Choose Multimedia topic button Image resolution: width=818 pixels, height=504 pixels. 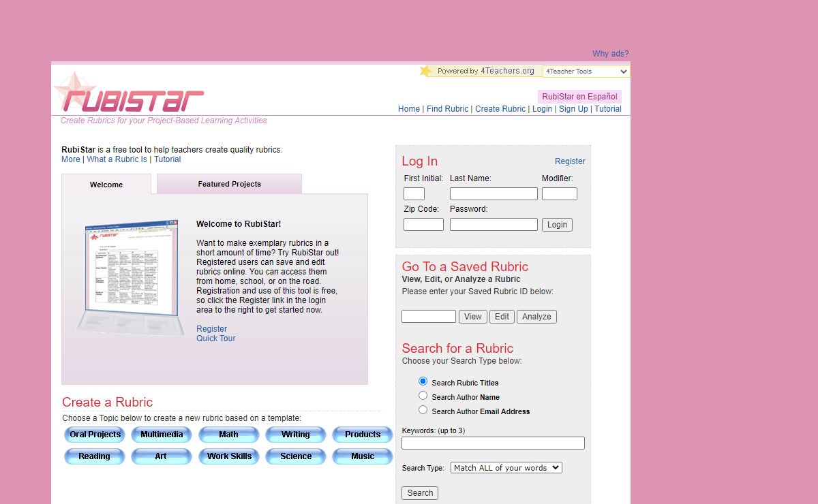(162, 435)
